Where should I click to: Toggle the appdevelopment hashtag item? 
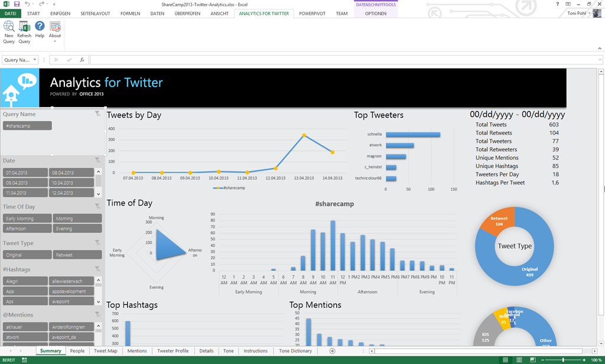click(x=71, y=291)
